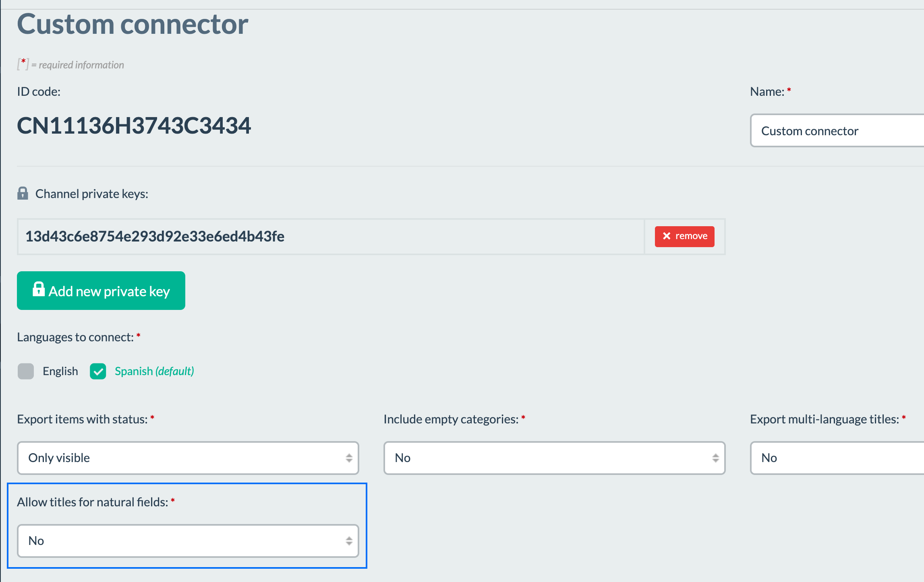Viewport: 924px width, 582px height.
Task: Enable the English language checkbox
Action: click(x=26, y=371)
